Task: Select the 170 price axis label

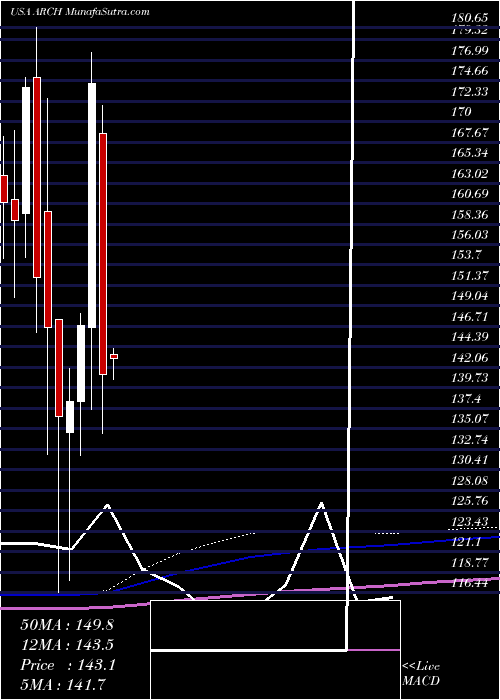Action: pos(462,112)
